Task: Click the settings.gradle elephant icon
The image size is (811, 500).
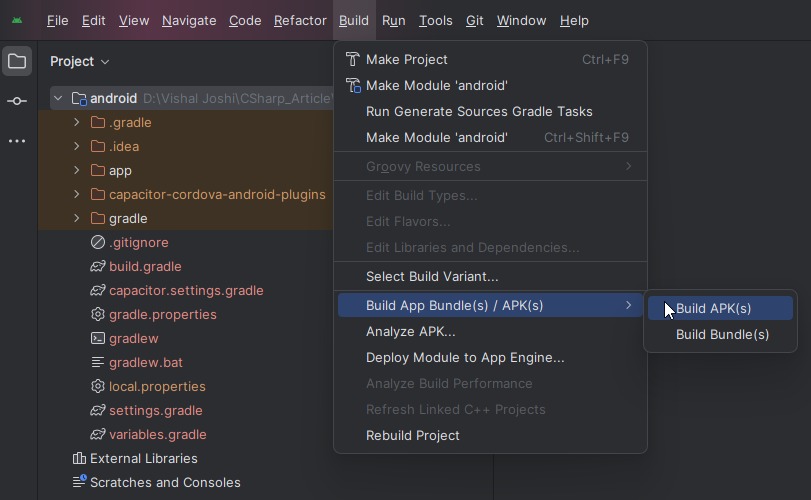Action: pyautogui.click(x=98, y=410)
